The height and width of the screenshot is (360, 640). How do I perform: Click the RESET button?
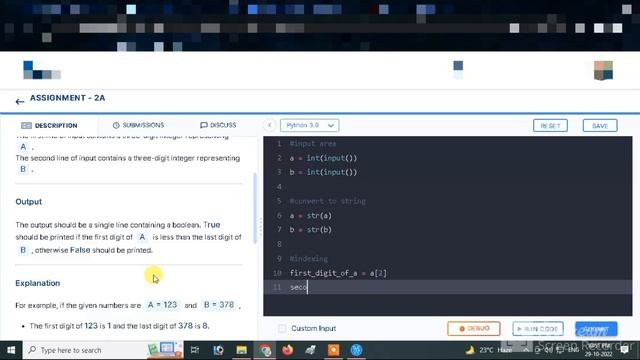550,126
